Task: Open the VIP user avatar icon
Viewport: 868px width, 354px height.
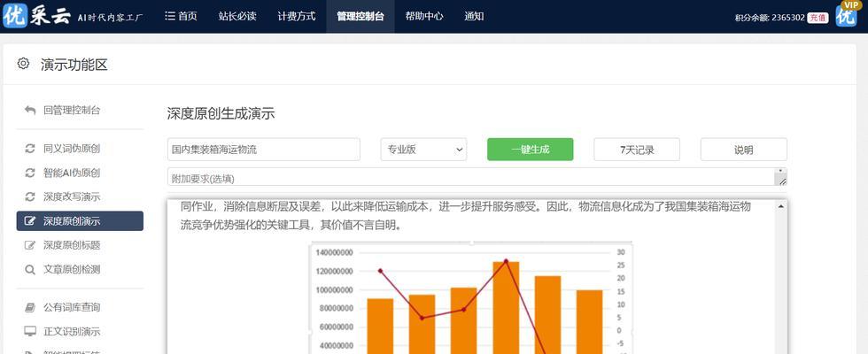Action: [x=847, y=14]
